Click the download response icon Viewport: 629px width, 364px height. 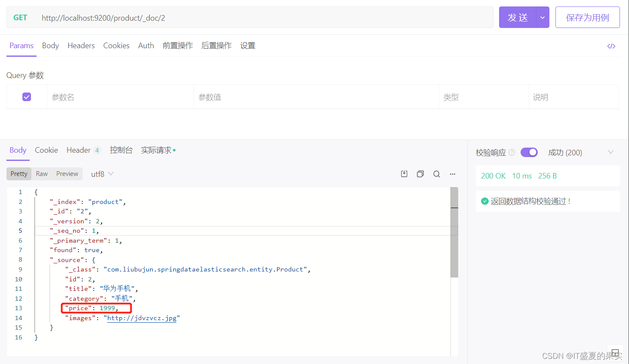coord(404,173)
